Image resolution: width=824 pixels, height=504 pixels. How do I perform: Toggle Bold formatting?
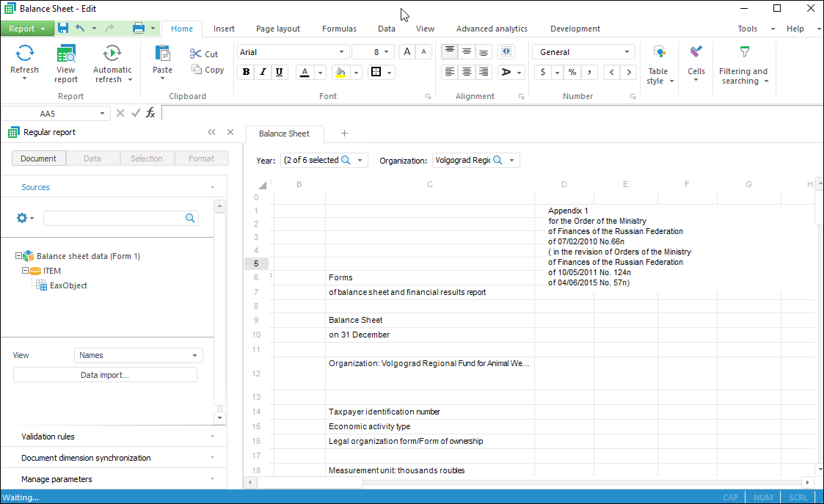click(x=246, y=72)
